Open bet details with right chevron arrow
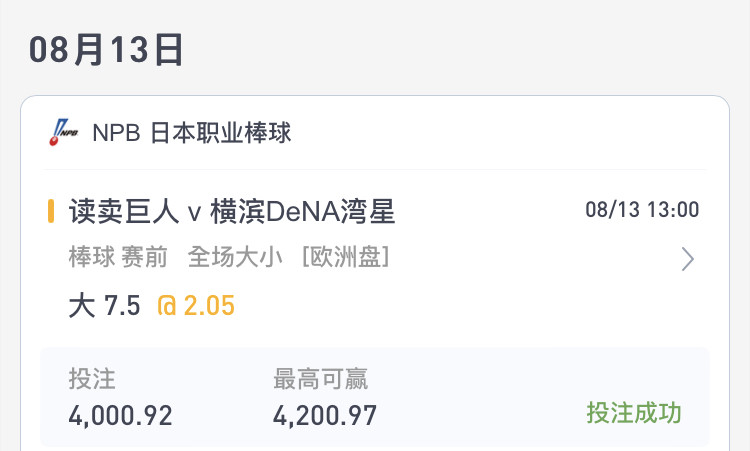This screenshot has height=451, width=750. click(687, 259)
